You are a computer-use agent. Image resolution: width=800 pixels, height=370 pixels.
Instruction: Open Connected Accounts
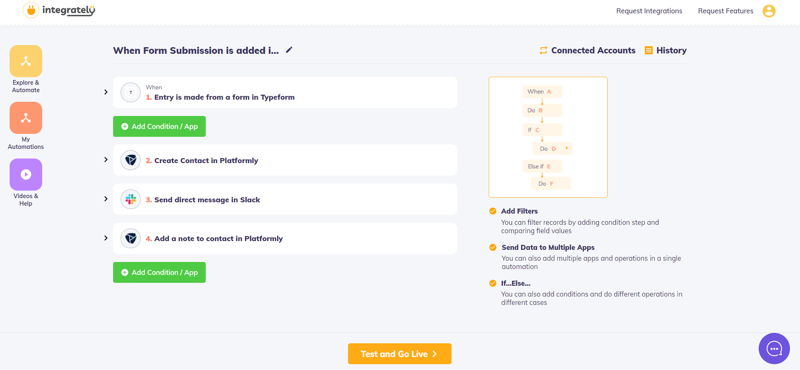point(587,50)
